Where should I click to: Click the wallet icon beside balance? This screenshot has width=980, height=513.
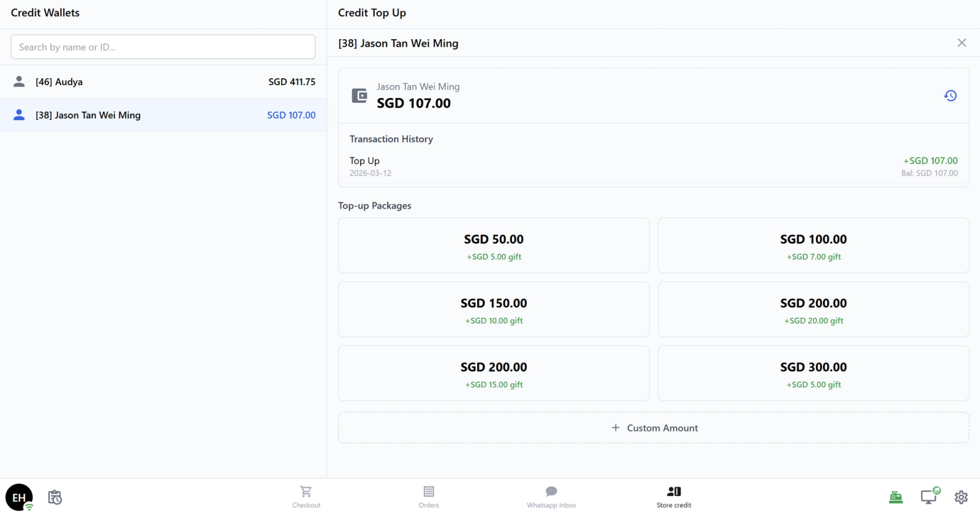tap(359, 95)
